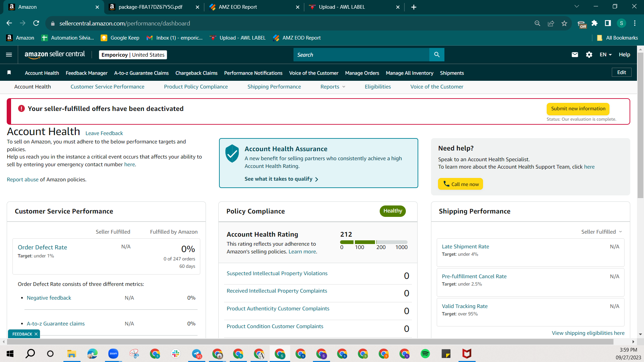The height and width of the screenshot is (362, 644).
Task: Click the share page icon in address bar
Action: tap(551, 23)
